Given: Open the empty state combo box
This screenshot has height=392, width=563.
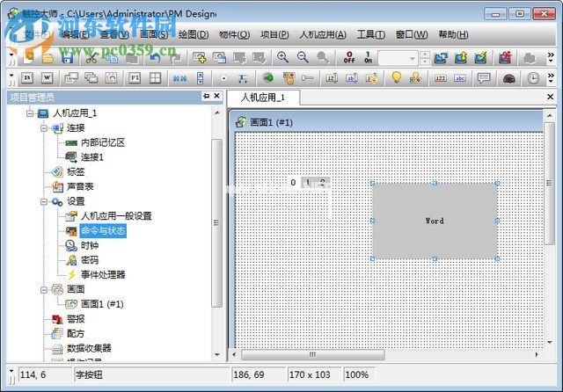Looking at the screenshot, I should tap(398, 58).
